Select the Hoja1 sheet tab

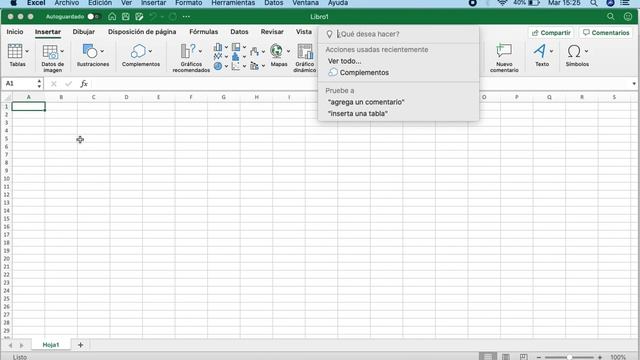pyautogui.click(x=51, y=345)
